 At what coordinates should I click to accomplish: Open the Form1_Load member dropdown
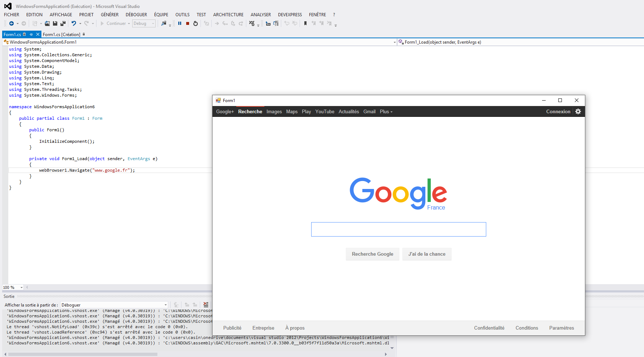520,42
